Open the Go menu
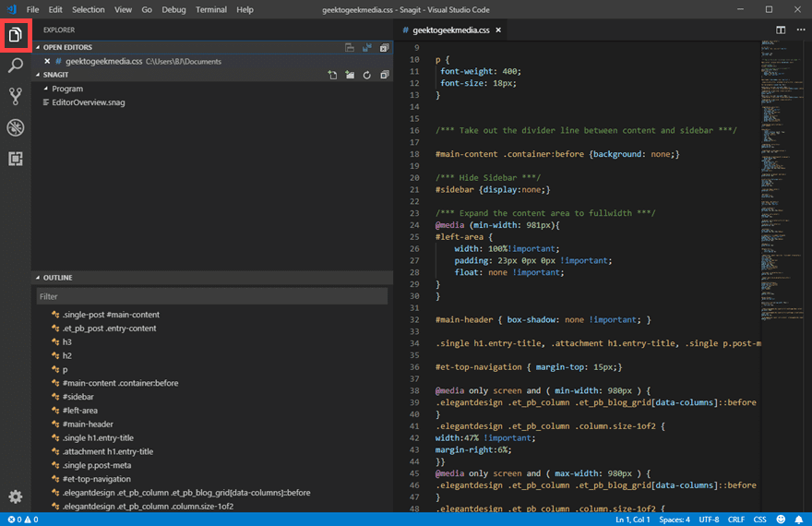 [x=147, y=9]
